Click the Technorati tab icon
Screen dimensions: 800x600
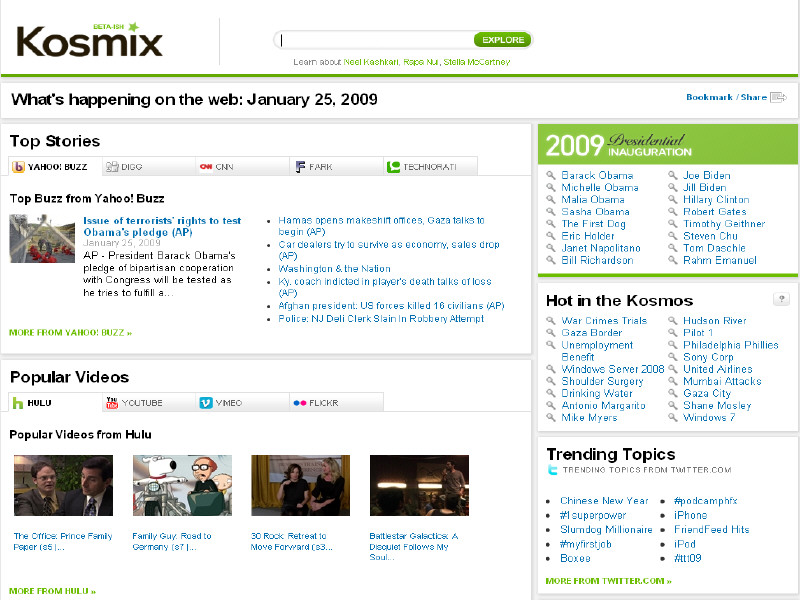pos(393,167)
